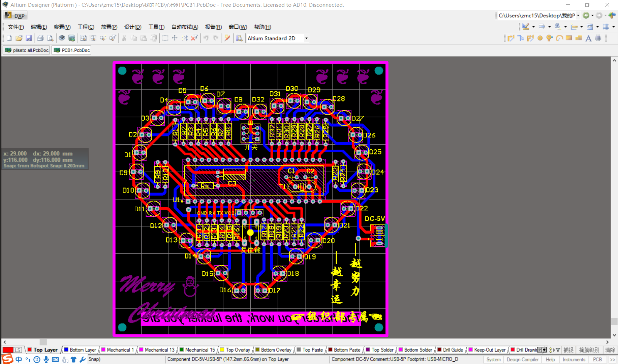Click the print icon in toolbar

point(40,38)
